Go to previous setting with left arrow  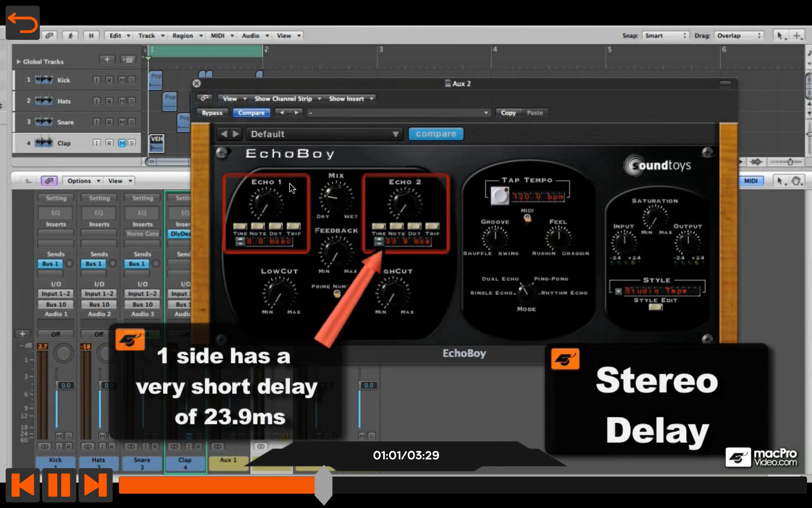pos(282,113)
